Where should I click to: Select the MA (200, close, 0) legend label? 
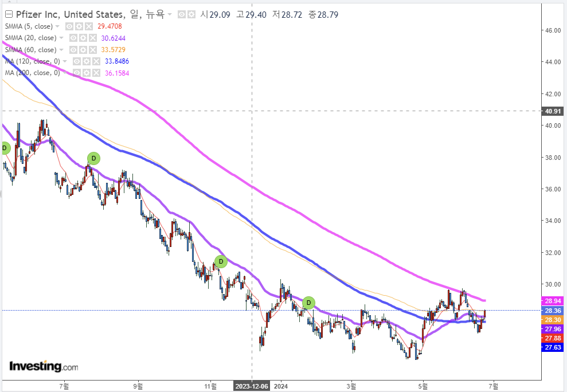[x=33, y=73]
